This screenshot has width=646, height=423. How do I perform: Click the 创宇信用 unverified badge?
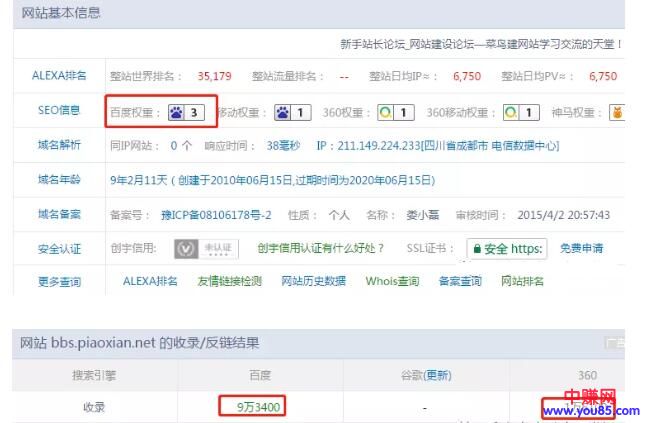click(x=207, y=248)
